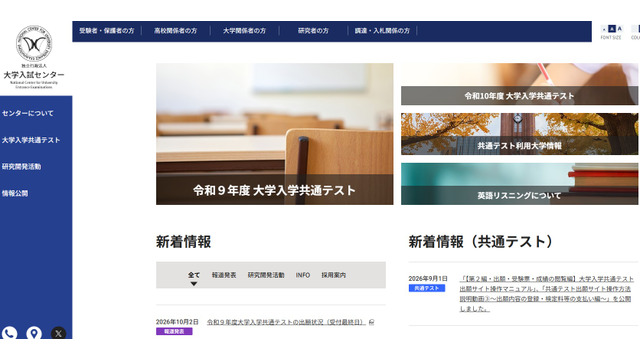Open 令和９年度大学入学共通テストの出願状況 link
Image resolution: width=640 pixels, height=360 pixels.
(x=286, y=322)
